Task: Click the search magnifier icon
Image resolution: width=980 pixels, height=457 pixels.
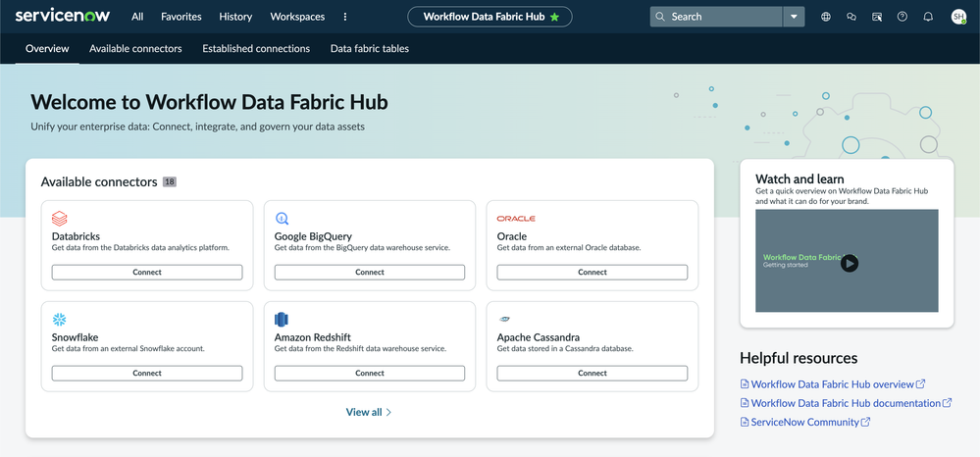Action: [660, 17]
